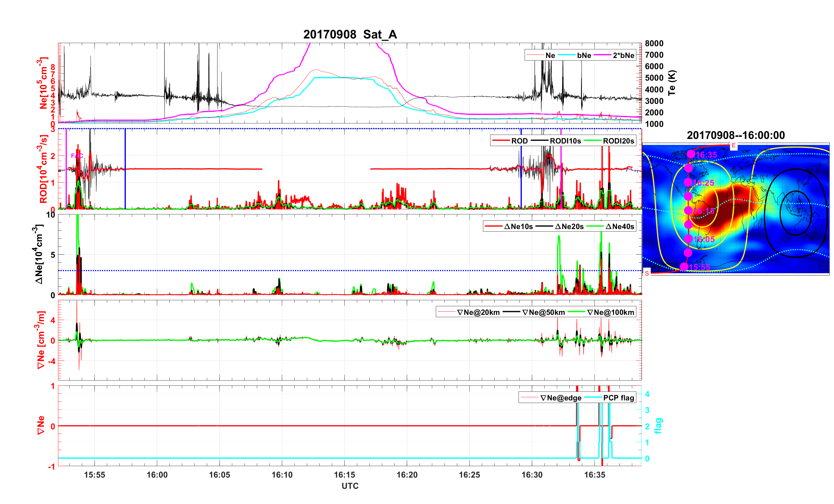Select the 2*bNe legend entry
Image resolution: width=834 pixels, height=504 pixels.
(623, 55)
